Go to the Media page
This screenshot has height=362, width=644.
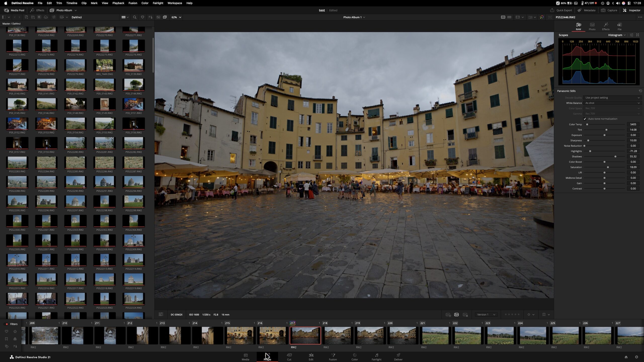click(246, 357)
